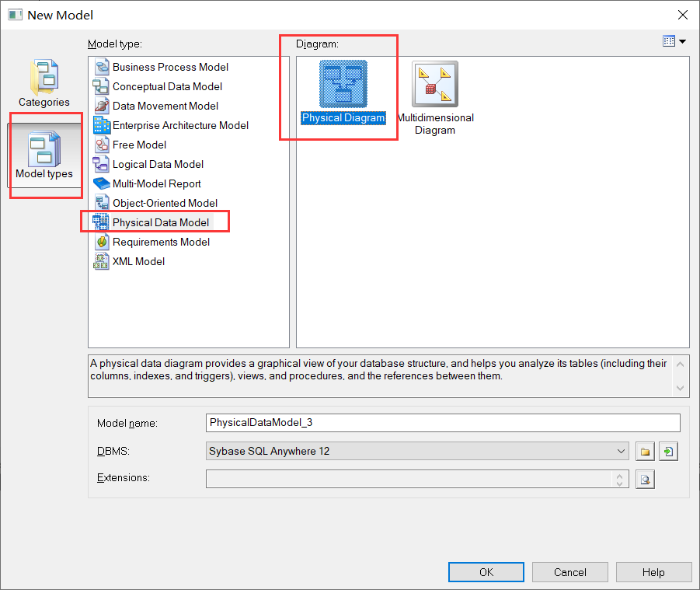
Task: Select Object-Oriented Model text
Action: click(165, 203)
